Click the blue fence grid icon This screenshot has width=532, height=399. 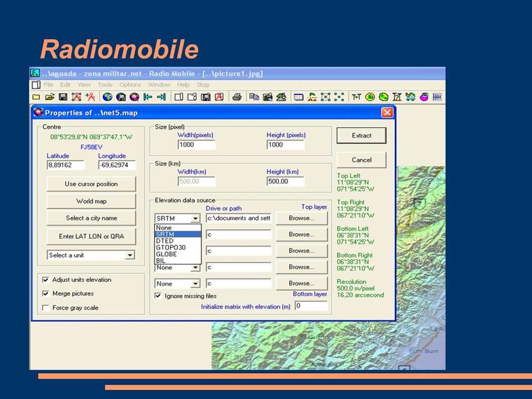click(437, 97)
